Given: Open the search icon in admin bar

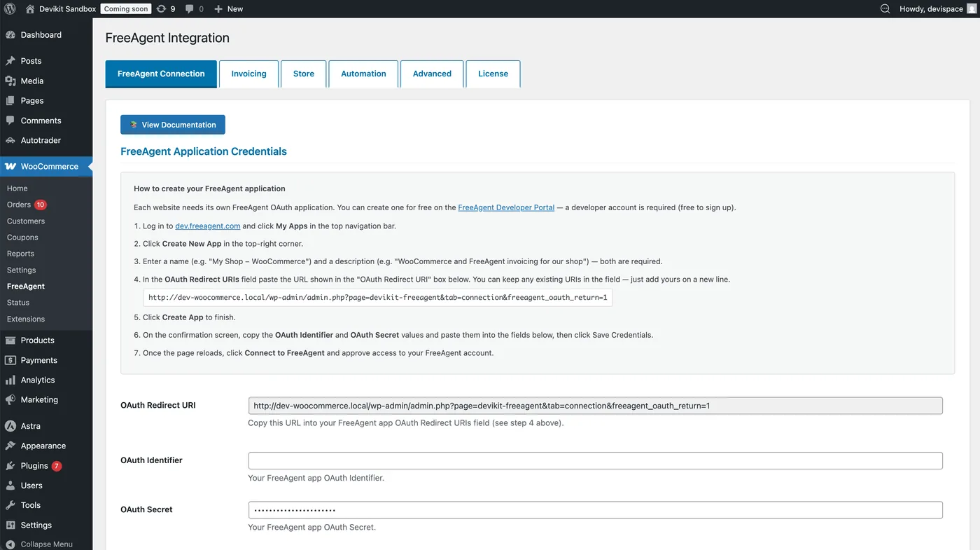Looking at the screenshot, I should tap(885, 9).
